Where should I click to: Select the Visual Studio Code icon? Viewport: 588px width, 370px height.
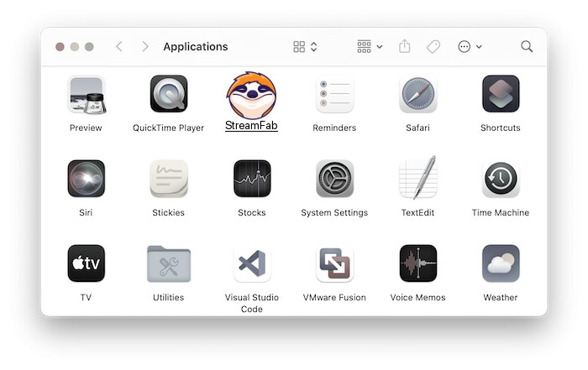[x=252, y=263]
